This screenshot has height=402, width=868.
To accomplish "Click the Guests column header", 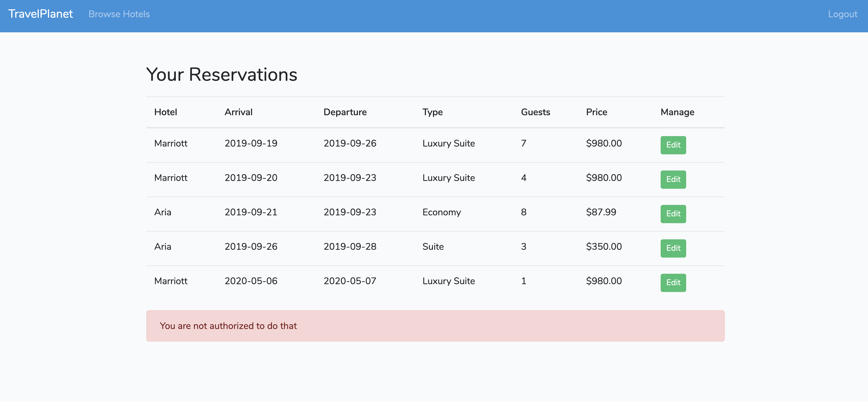I will (535, 112).
